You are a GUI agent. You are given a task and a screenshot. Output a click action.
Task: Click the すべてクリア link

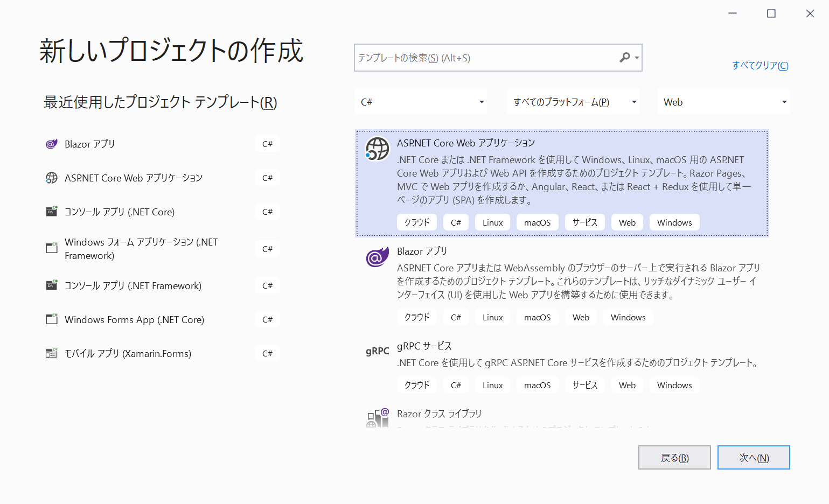(x=760, y=65)
